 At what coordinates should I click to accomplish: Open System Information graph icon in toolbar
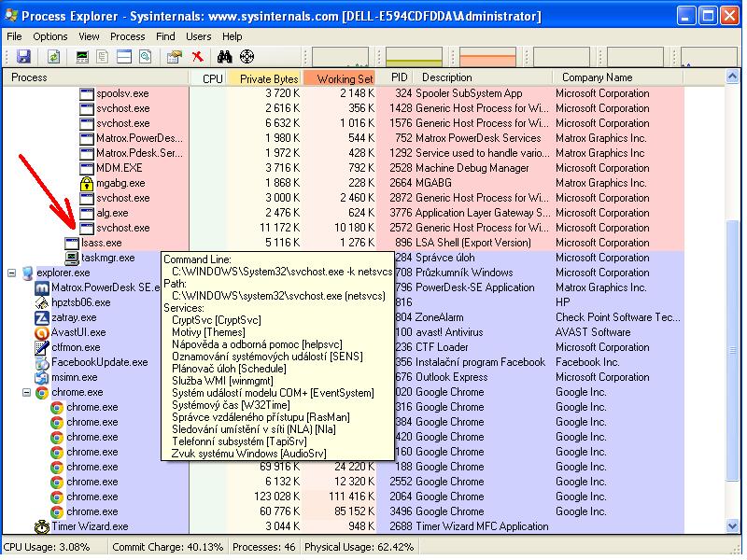[x=83, y=57]
